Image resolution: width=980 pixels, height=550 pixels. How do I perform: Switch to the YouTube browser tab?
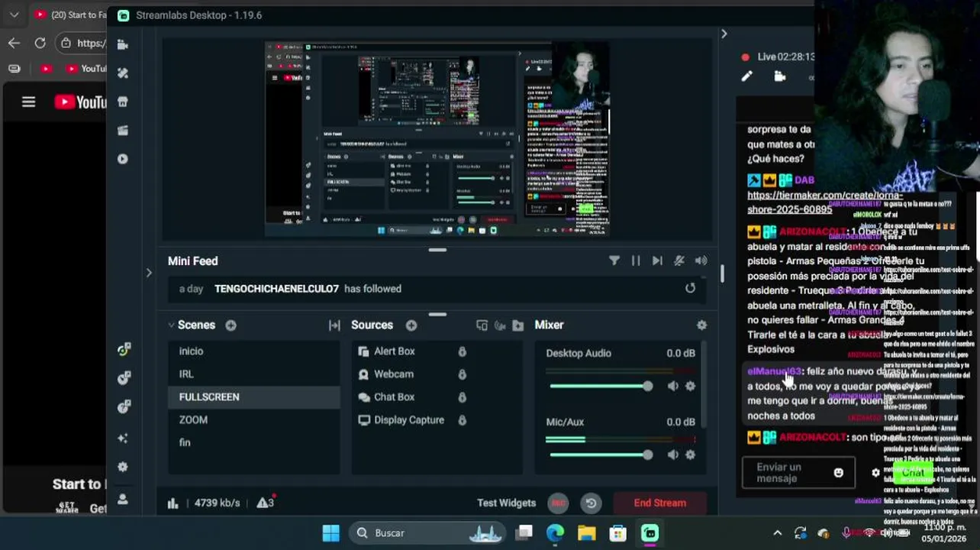point(70,15)
